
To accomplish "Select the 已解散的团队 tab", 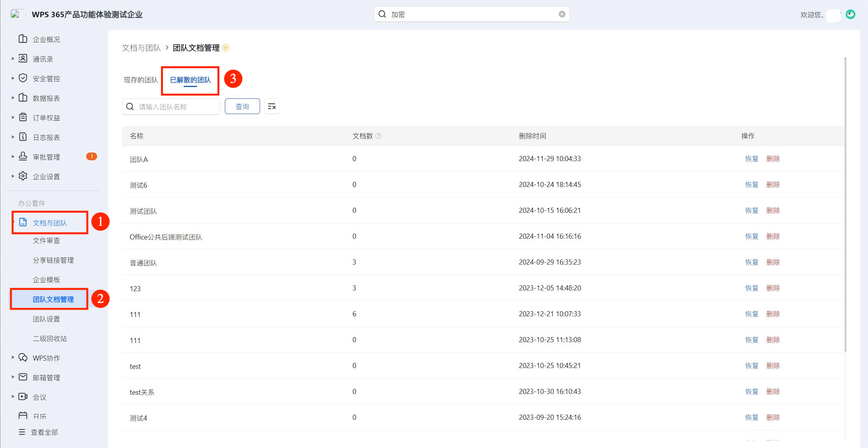I will (190, 80).
